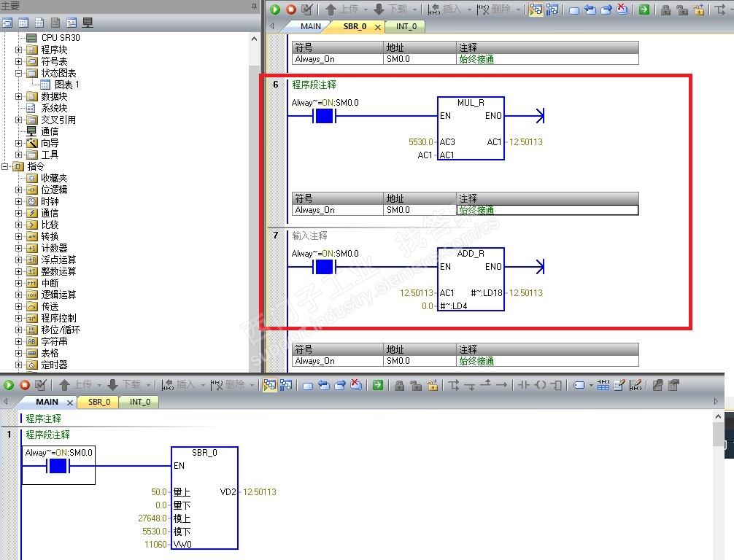Collapse the 状态图表 tree node
Viewport: 734px width, 560px height.
(x=18, y=73)
